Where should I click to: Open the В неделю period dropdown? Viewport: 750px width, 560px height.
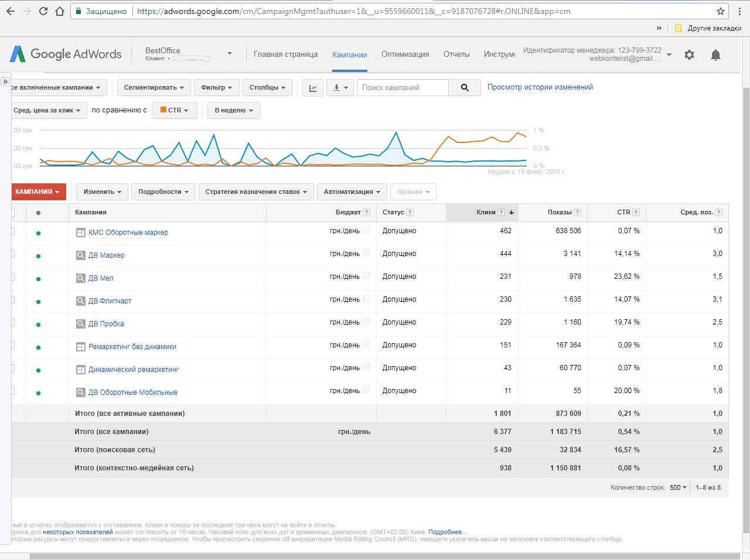233,110
